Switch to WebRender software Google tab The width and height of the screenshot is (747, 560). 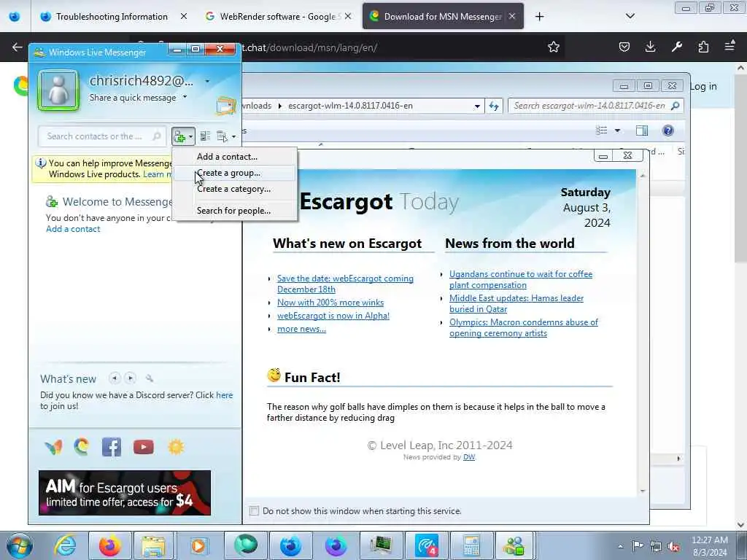(278, 16)
